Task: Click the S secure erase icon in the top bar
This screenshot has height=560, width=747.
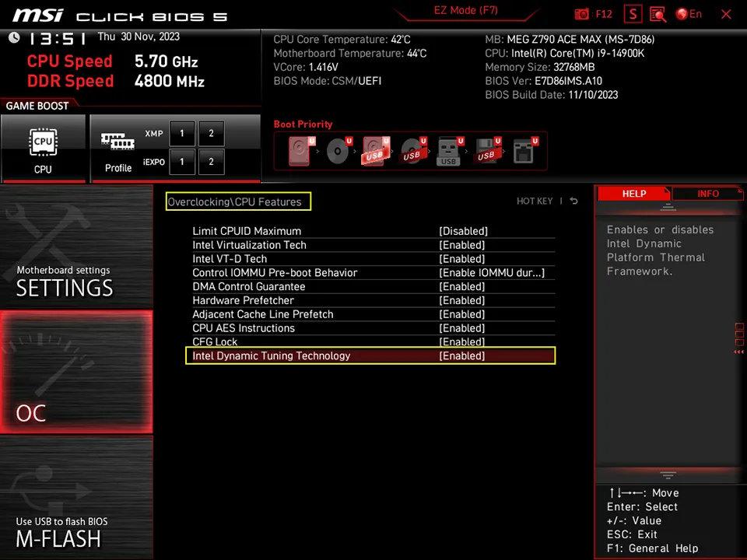Action: 633,14
